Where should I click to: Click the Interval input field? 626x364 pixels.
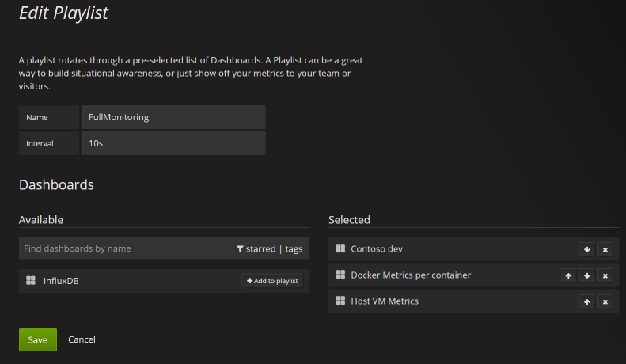click(x=173, y=143)
